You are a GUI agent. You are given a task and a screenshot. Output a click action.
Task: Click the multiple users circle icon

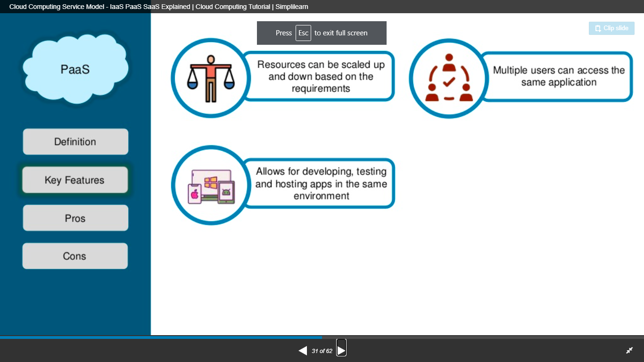449,78
